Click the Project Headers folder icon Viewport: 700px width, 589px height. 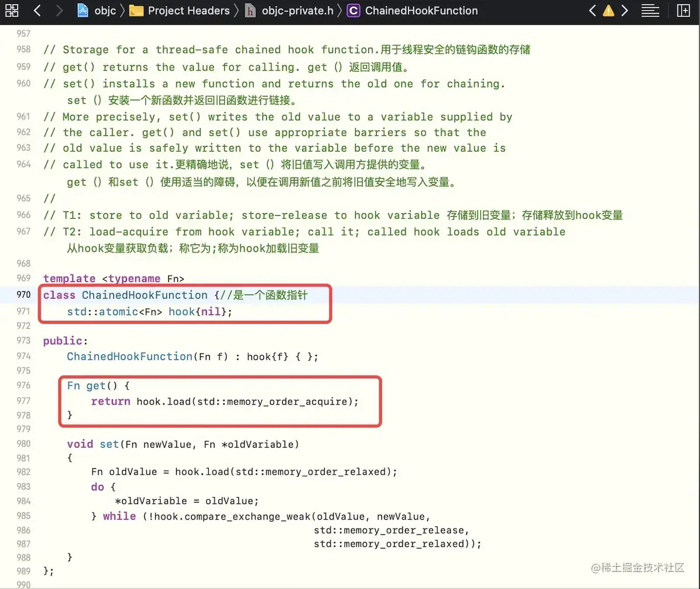click(x=136, y=11)
